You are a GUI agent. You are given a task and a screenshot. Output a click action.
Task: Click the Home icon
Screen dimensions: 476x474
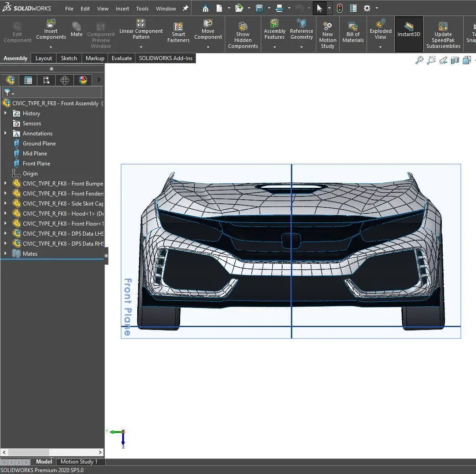[206, 8]
